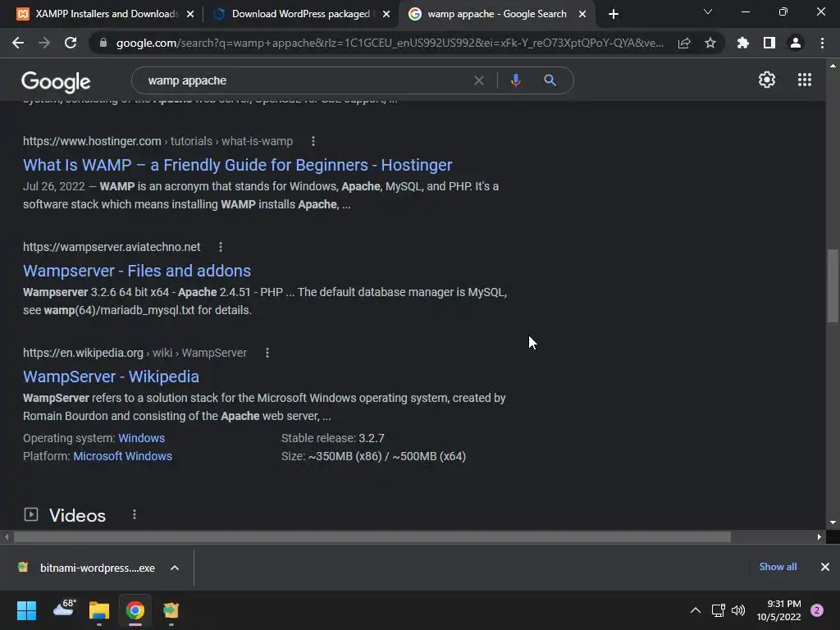Click the Videos section heading
840x630 pixels.
point(77,515)
